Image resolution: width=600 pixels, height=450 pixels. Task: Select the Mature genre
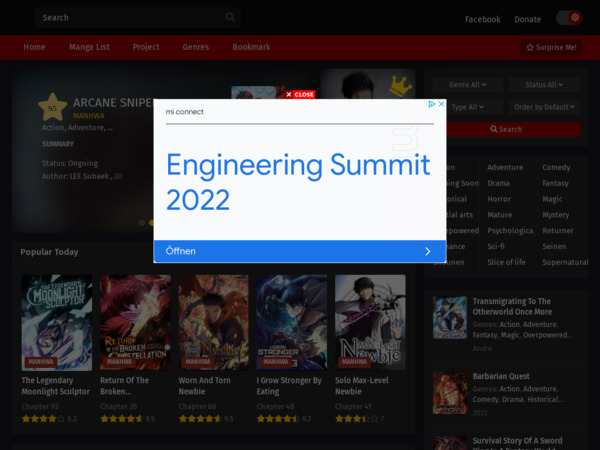click(x=499, y=215)
